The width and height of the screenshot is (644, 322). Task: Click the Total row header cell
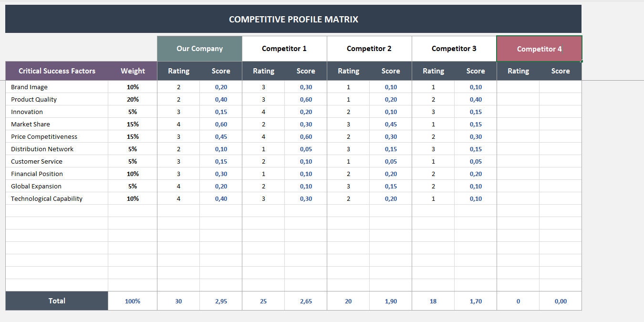pos(57,301)
